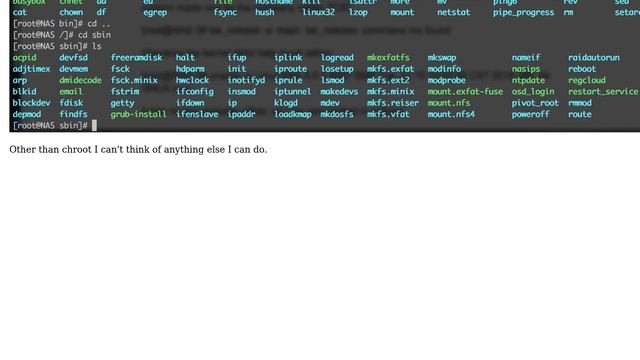Click the ifup entry
The width and height of the screenshot is (640, 360).
[x=237, y=58]
